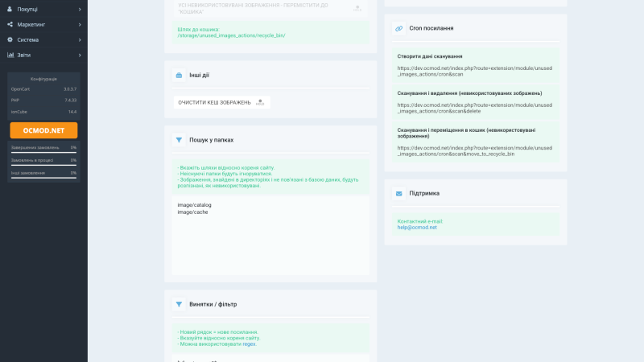The image size is (644, 362).
Task: Open the regex link in filter hints
Action: point(249,344)
